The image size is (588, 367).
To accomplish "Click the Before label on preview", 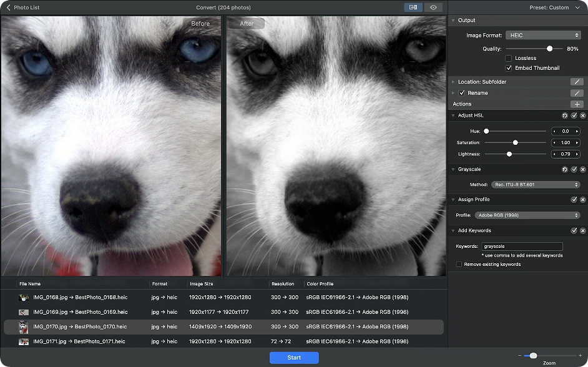I will 200,23.
